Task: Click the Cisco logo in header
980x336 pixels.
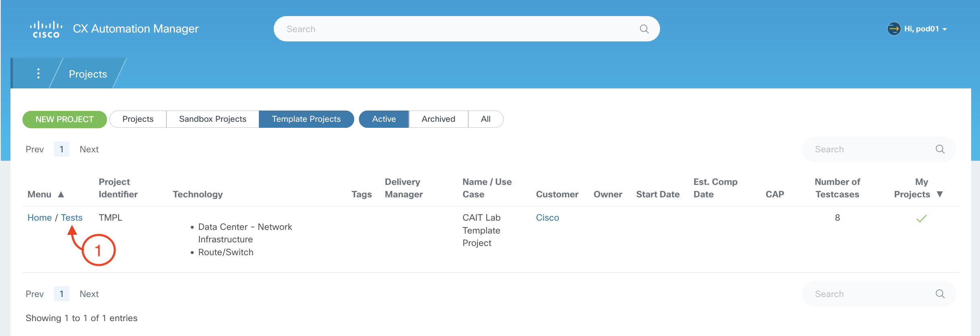Action: 46,29
